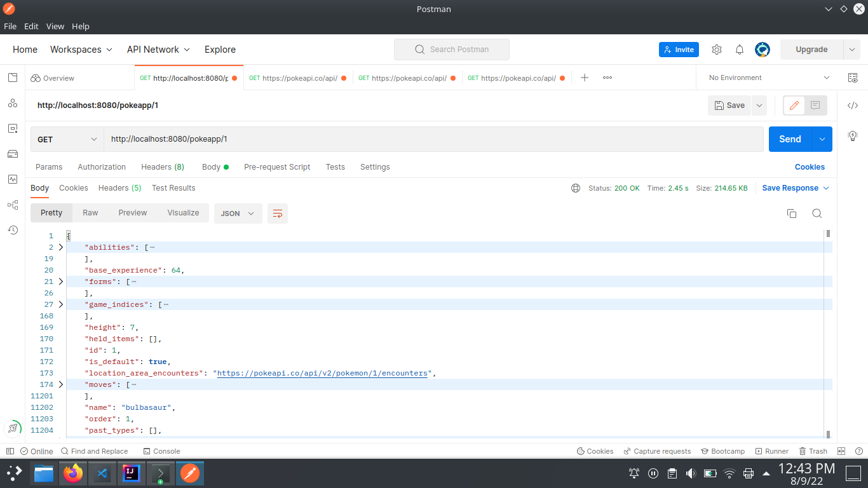Switch to the Headers (5) response tab
The image size is (868, 488).
point(119,187)
